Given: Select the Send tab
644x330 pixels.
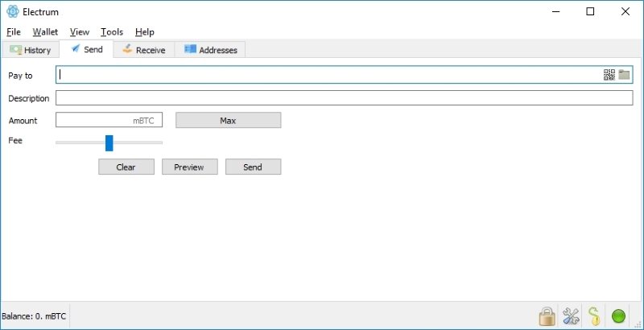Looking at the screenshot, I should [x=86, y=49].
